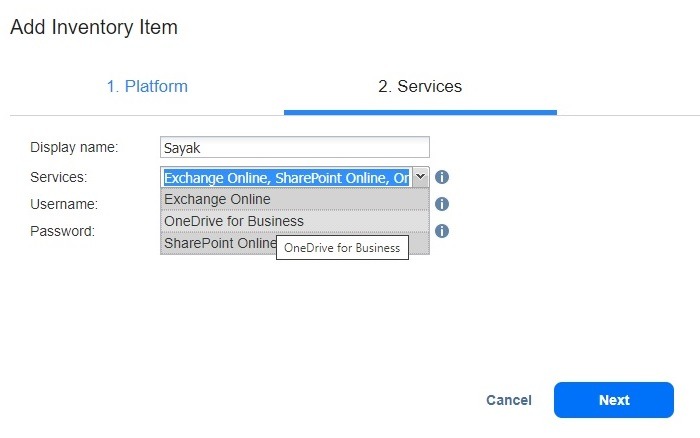700x438 pixels.
Task: Click the Display name field containing Sayak
Action: (x=295, y=147)
